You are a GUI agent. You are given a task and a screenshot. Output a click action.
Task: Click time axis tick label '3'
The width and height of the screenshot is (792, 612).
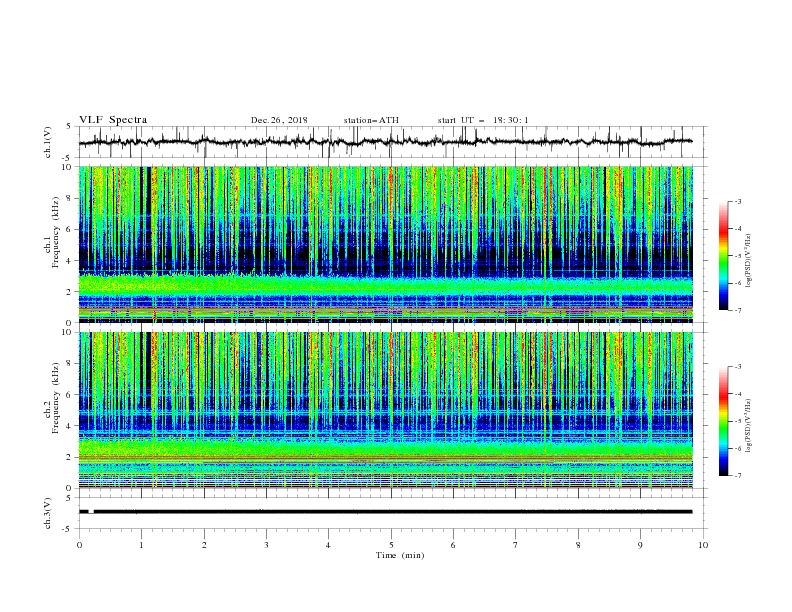click(266, 545)
